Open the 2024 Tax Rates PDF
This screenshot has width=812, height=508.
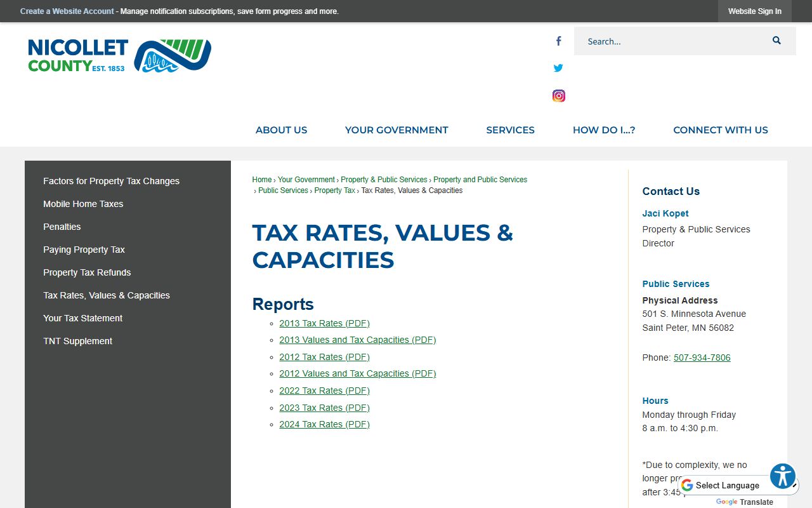click(324, 424)
